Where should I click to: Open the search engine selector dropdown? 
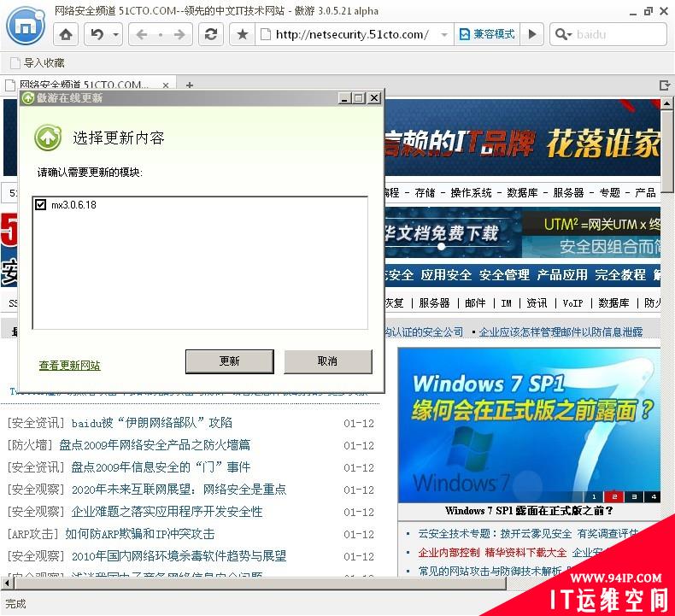[x=564, y=34]
